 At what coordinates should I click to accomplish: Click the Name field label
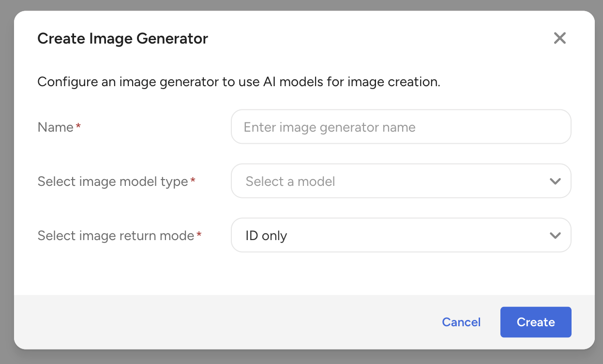55,127
